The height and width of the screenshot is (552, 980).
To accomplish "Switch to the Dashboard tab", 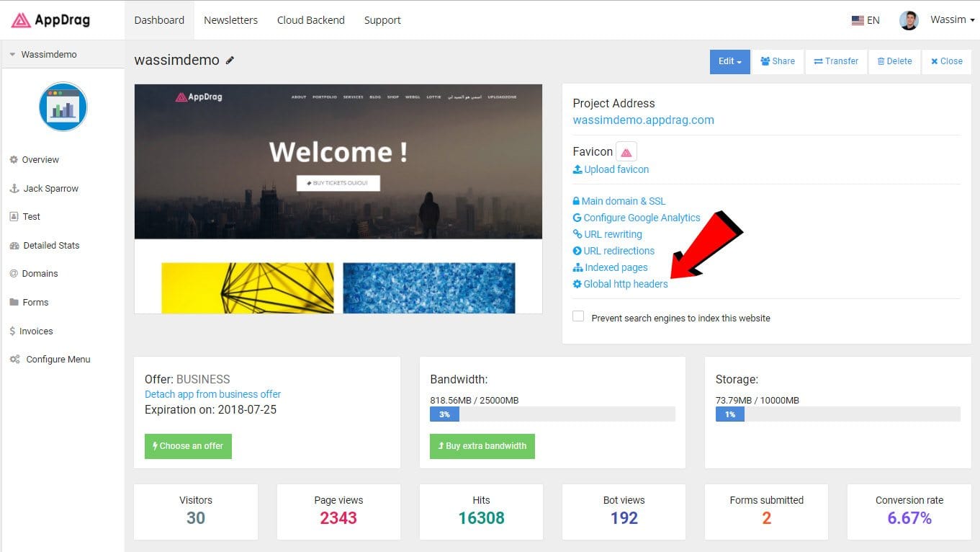I will 159,20.
